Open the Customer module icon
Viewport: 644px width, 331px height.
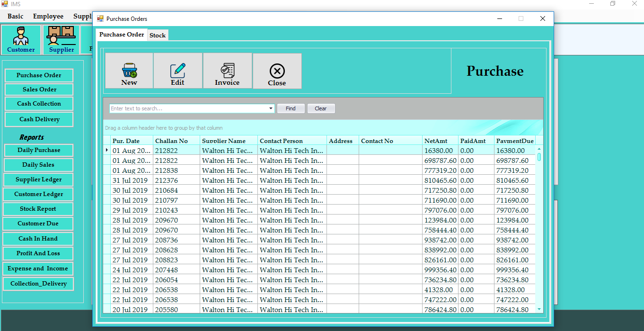click(21, 39)
